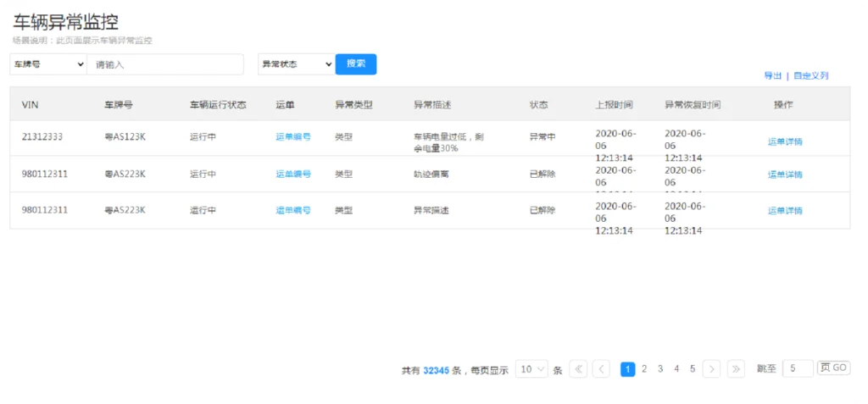868x404 pixels.
Task: Click the blue 搜索 button
Action: pos(356,64)
